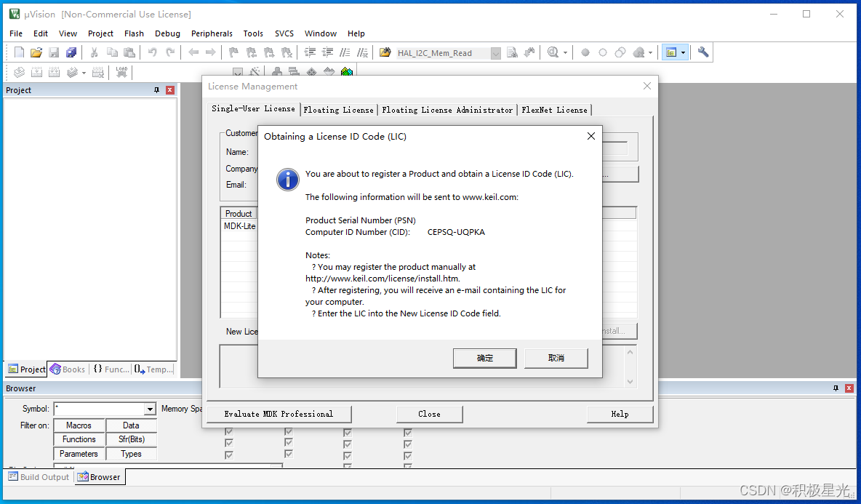
Task: Click the Cut scissors icon
Action: (94, 52)
